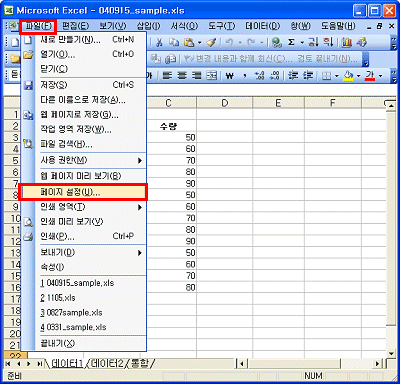
Task: Expand the 인쇄 영역(T) submenu
Action: [x=90, y=207]
